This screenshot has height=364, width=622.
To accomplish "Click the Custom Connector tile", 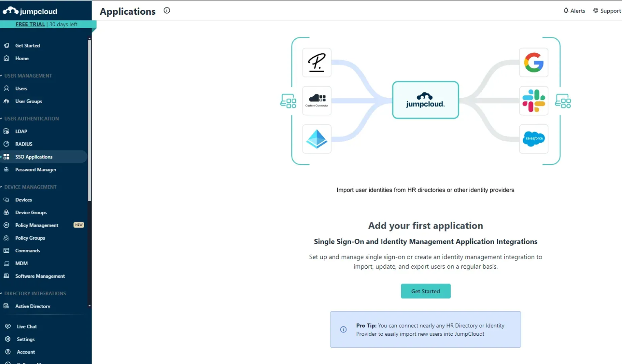I will pos(317,101).
